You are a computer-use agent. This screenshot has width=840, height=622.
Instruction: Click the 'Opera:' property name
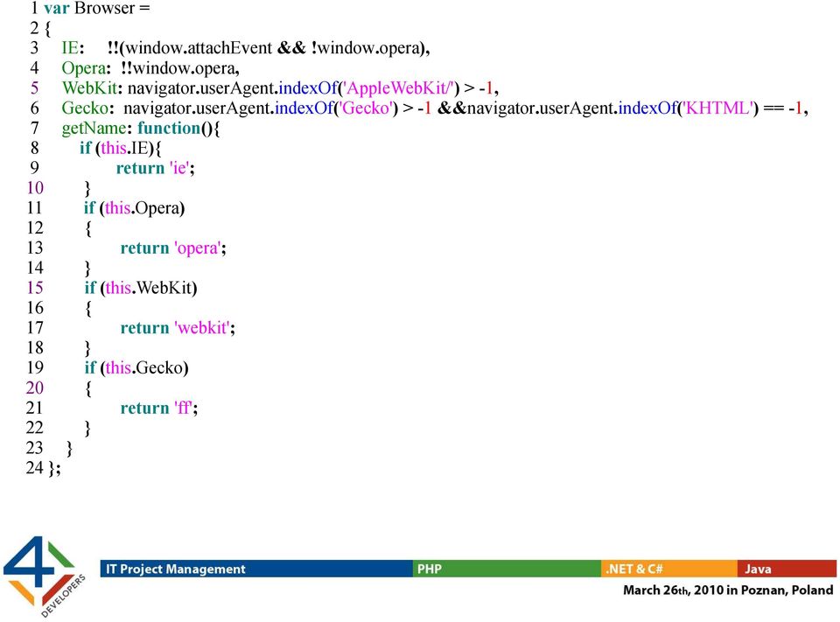87,68
